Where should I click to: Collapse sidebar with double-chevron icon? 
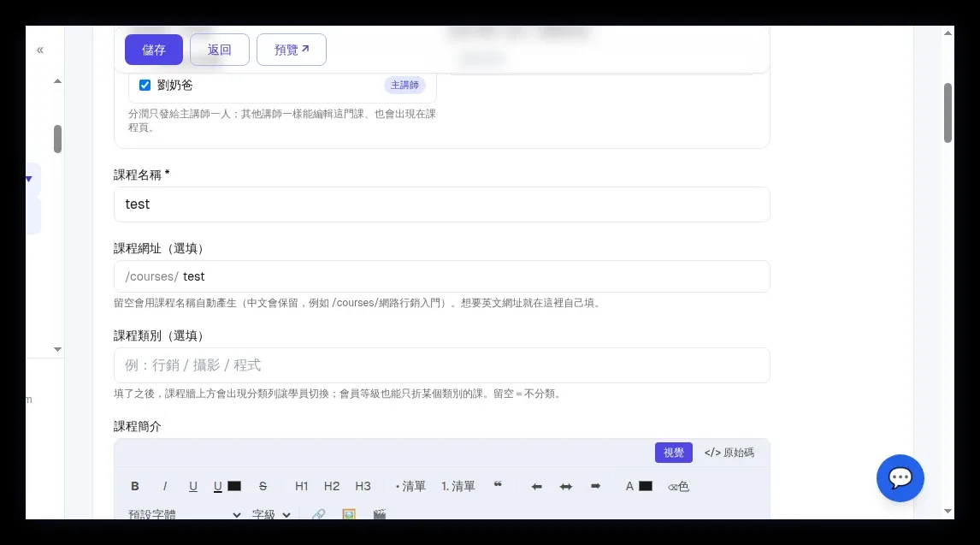[x=40, y=50]
